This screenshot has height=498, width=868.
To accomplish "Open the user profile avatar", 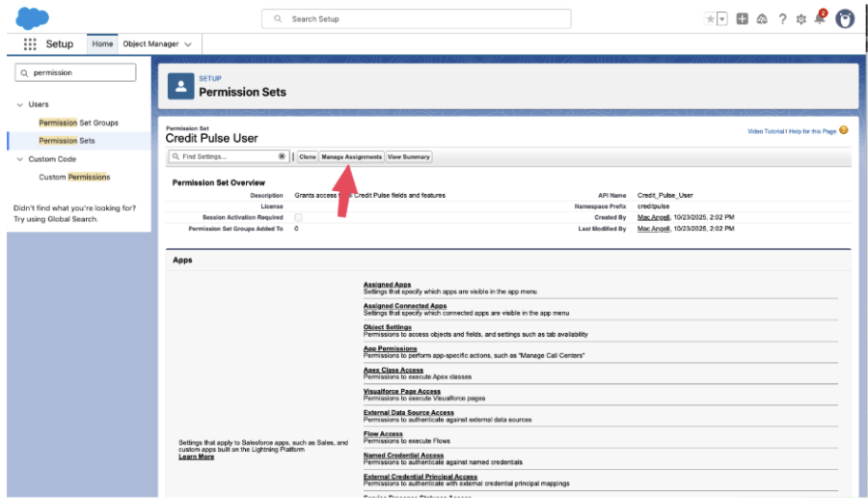I will [x=845, y=19].
